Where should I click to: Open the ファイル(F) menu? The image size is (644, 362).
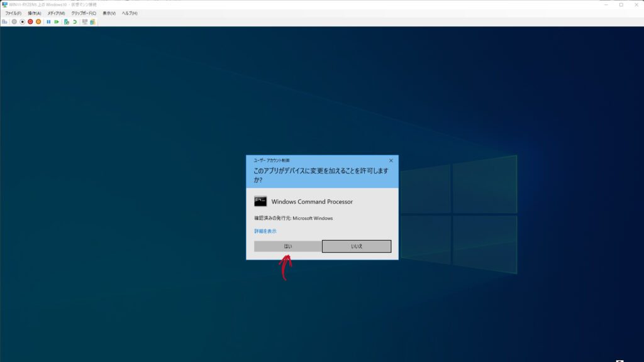click(x=13, y=13)
